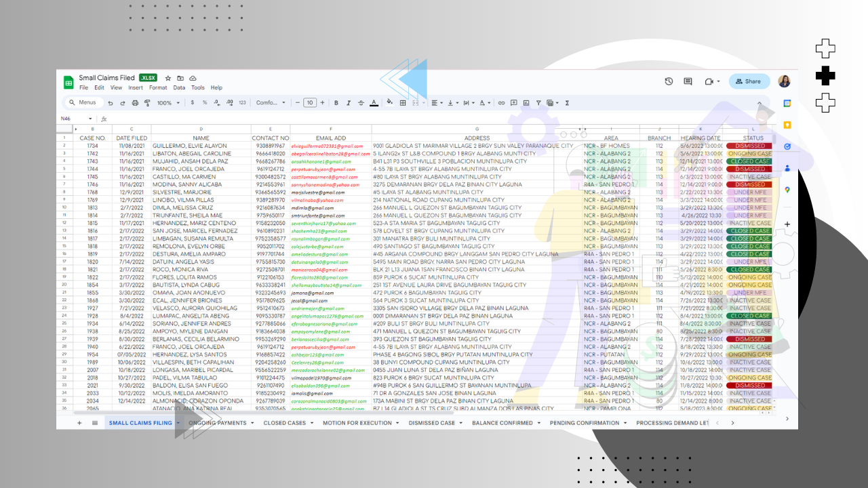
Task: Click the font size field
Action: pyautogui.click(x=310, y=103)
